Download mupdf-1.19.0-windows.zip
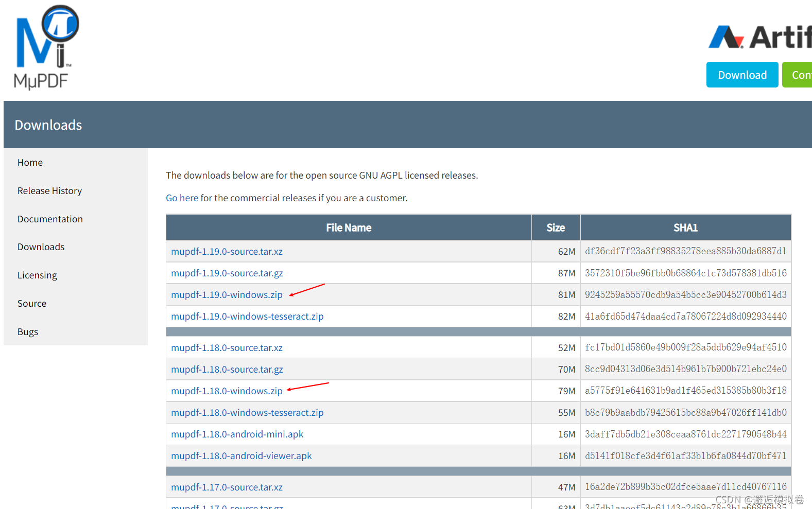 [227, 295]
